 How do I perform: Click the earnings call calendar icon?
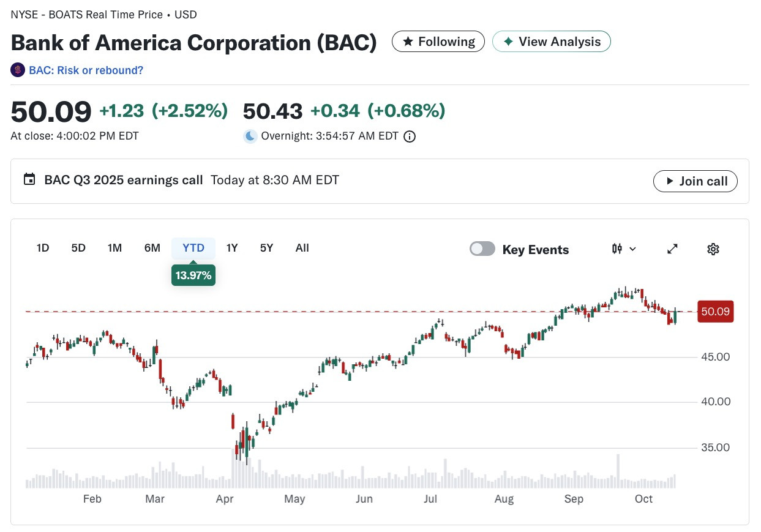click(29, 180)
